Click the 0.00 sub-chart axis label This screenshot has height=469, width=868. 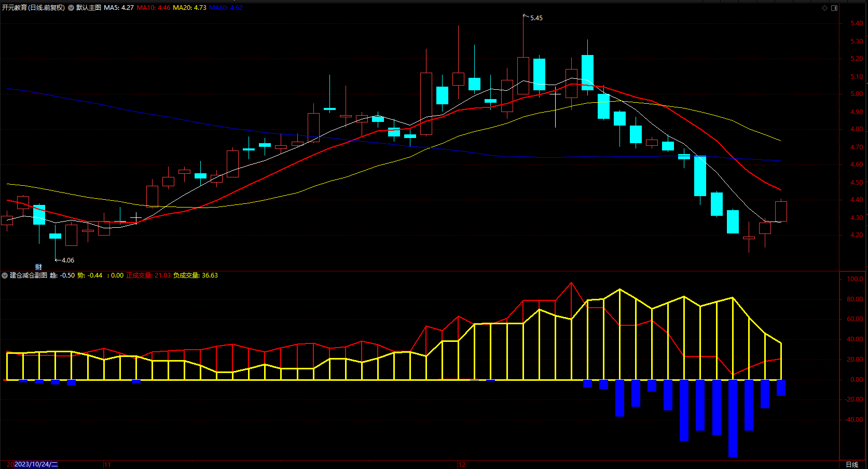(x=857, y=380)
